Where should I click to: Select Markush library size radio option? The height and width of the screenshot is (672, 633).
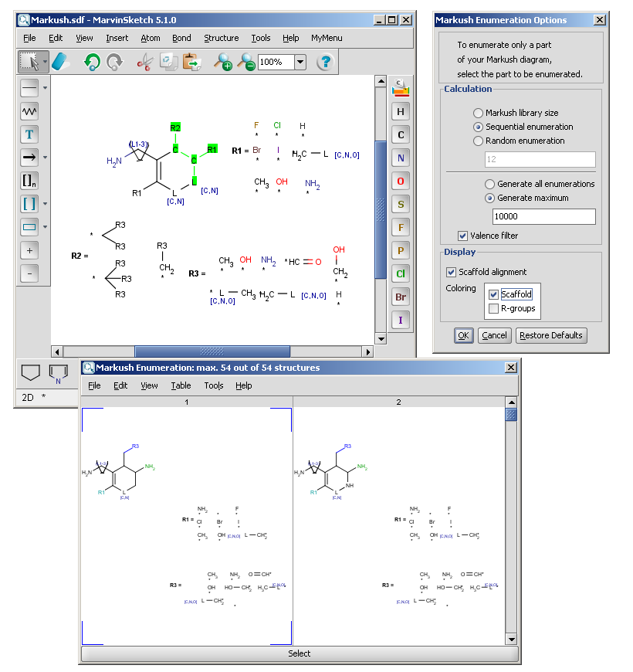pos(479,113)
